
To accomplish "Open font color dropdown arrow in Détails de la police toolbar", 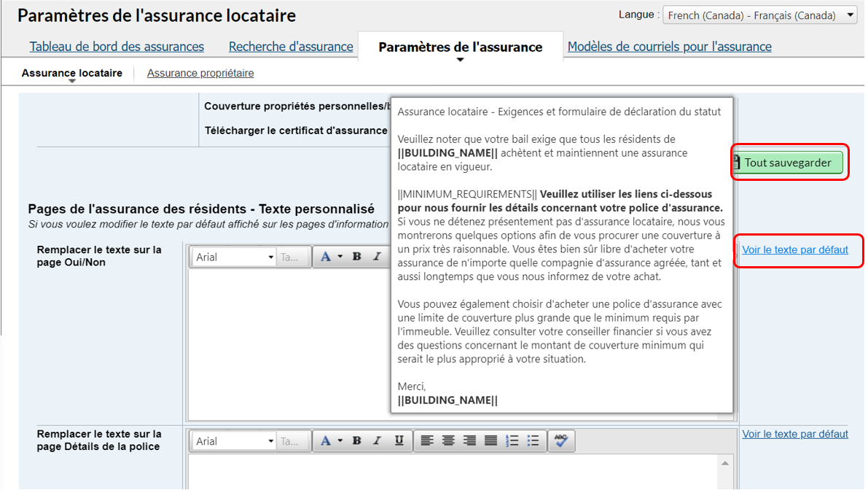I will tap(340, 441).
